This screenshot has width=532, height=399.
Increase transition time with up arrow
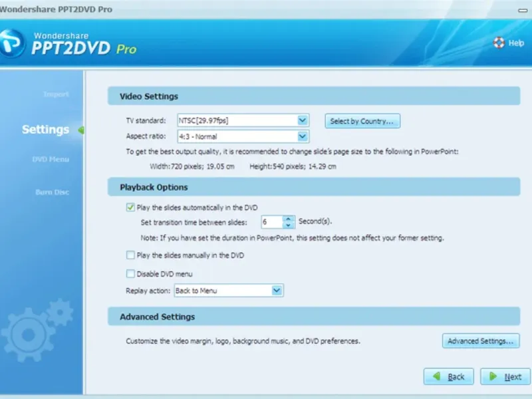pyautogui.click(x=288, y=219)
